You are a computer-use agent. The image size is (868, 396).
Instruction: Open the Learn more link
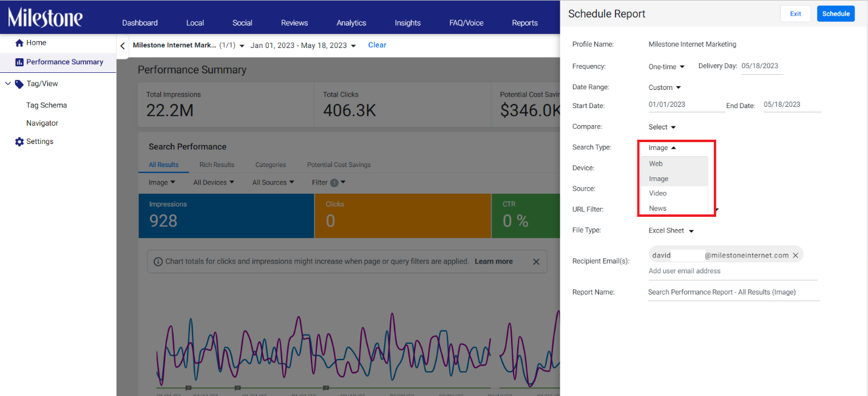click(493, 262)
